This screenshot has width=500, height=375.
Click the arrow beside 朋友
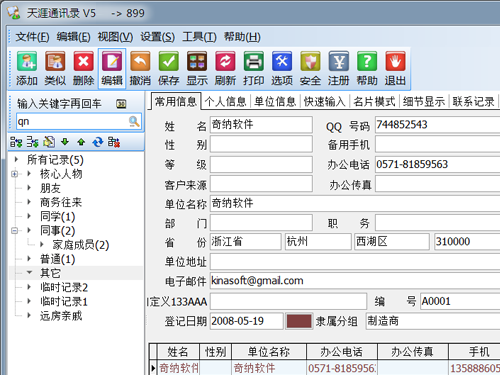click(x=29, y=188)
